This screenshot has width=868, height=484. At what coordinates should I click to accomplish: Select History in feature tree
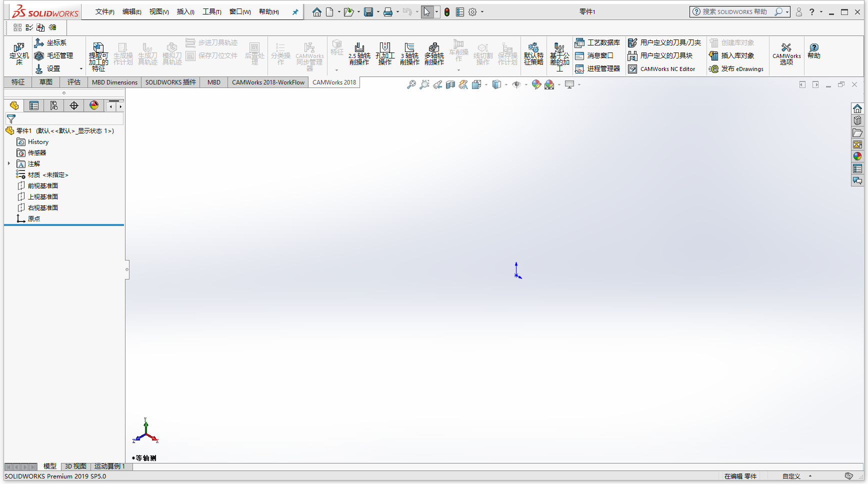pos(33,142)
